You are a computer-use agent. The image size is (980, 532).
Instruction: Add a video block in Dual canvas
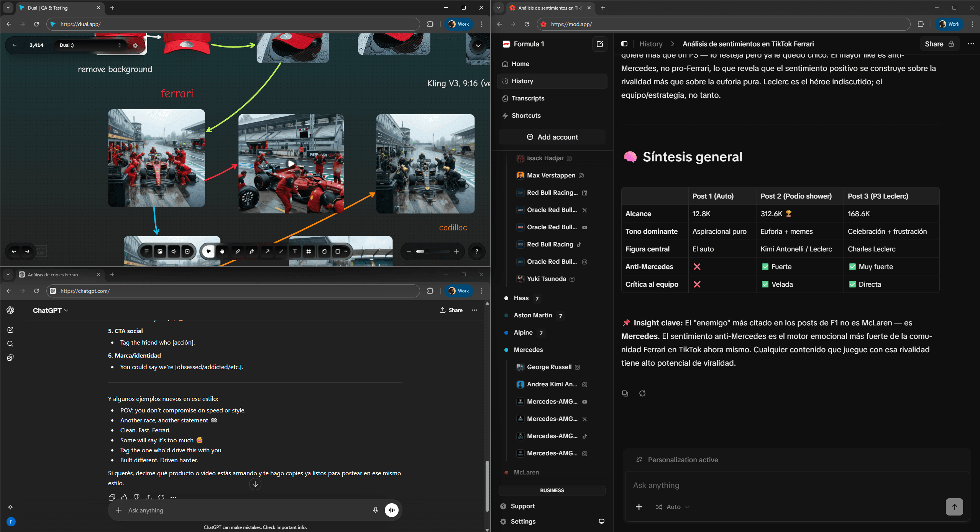(187, 251)
